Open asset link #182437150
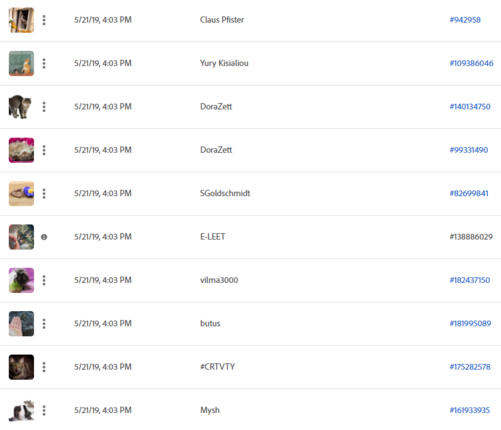 [470, 280]
